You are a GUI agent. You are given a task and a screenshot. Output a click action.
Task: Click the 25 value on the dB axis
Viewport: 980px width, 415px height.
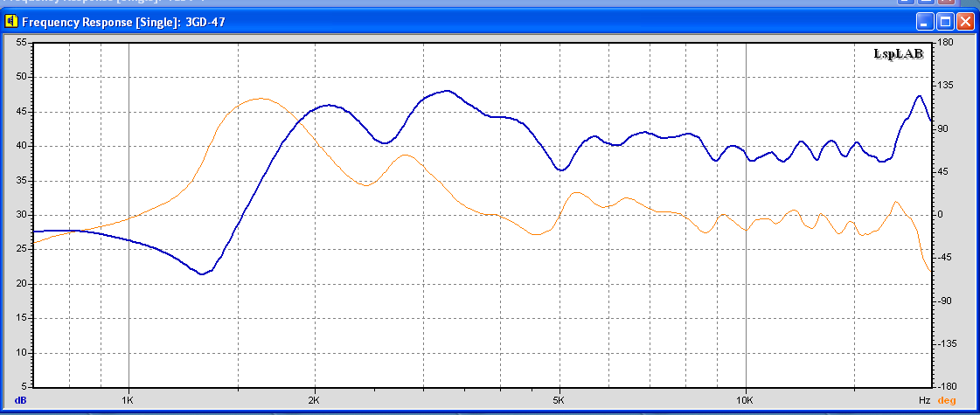[21, 249]
